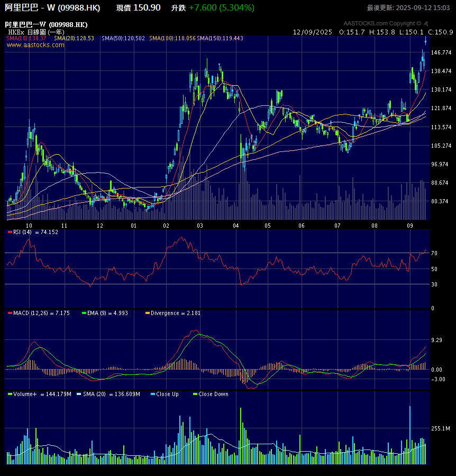The image size is (456, 476).
Task: Click the date 12/09/2025 above chart
Action: point(313,32)
